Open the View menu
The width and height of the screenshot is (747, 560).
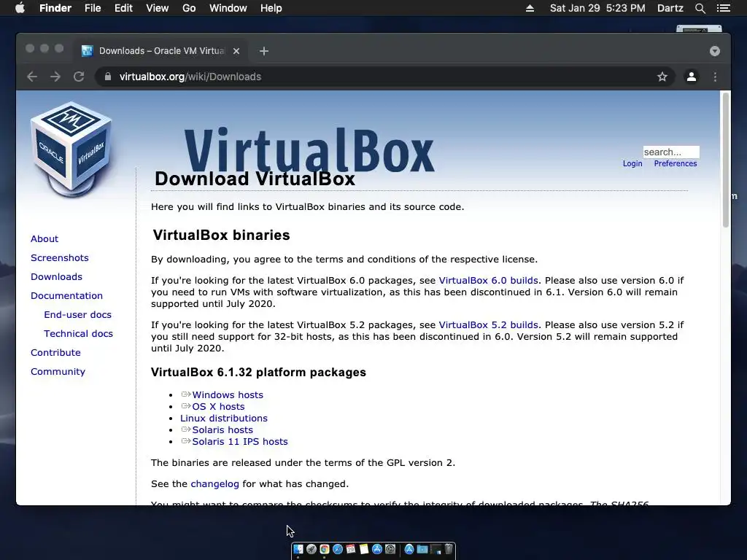(x=158, y=8)
